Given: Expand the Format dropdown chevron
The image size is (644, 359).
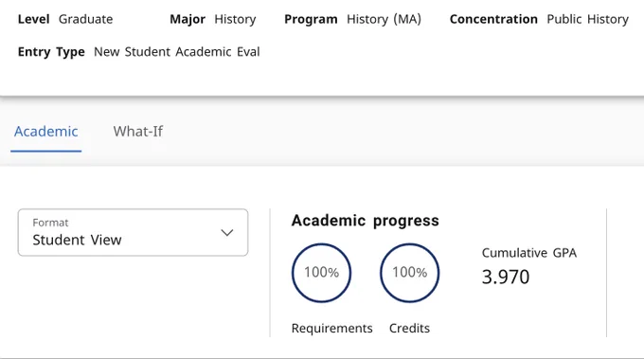Looking at the screenshot, I should pyautogui.click(x=226, y=232).
